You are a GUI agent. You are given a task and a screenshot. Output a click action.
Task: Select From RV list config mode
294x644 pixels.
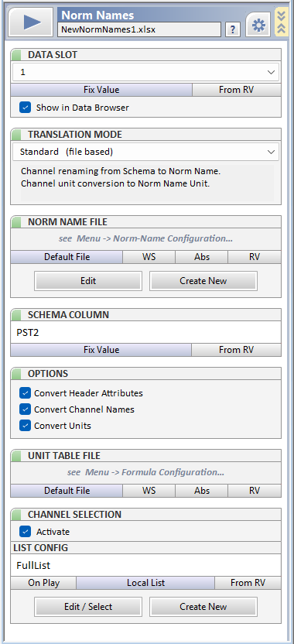[x=248, y=583]
